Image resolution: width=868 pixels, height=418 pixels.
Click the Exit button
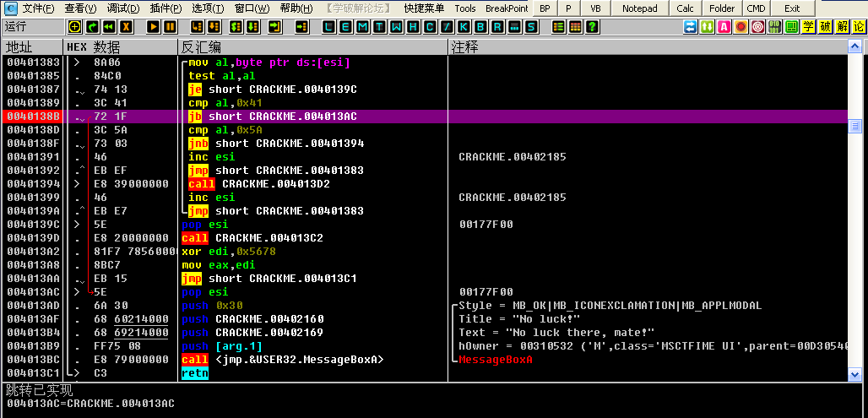(792, 8)
